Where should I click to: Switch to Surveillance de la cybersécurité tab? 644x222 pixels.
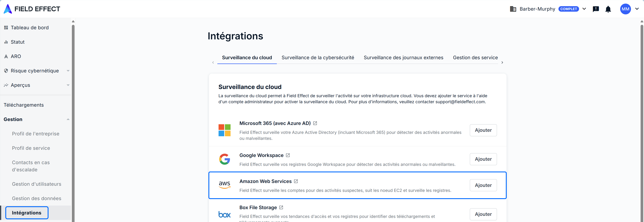tap(317, 58)
